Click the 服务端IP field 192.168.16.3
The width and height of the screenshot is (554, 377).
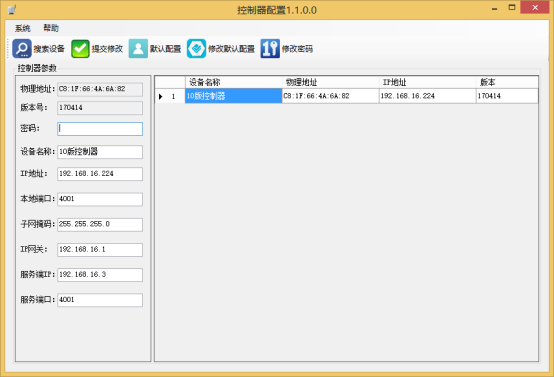pyautogui.click(x=100, y=275)
